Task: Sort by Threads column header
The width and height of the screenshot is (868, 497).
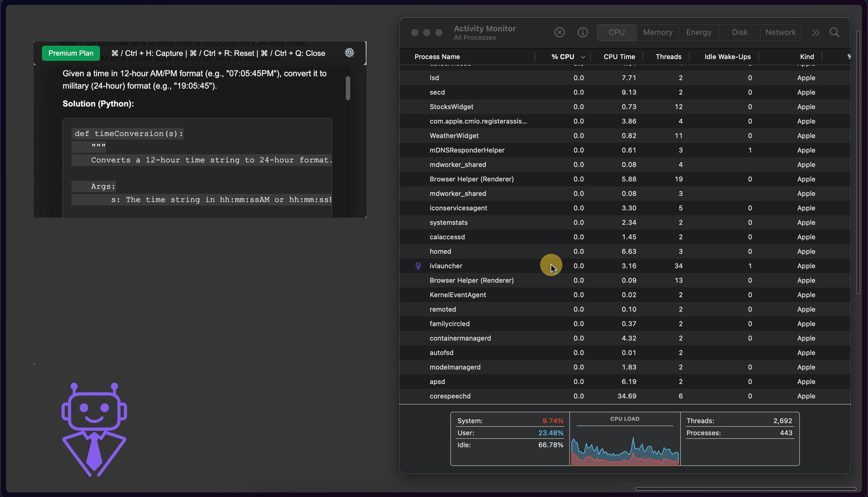Action: click(x=668, y=57)
